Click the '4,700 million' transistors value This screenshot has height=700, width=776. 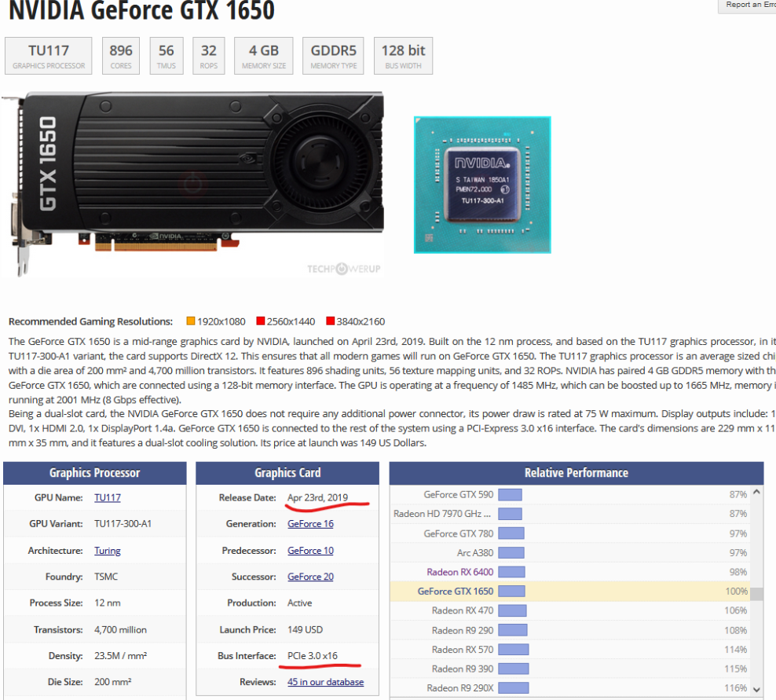(x=120, y=630)
